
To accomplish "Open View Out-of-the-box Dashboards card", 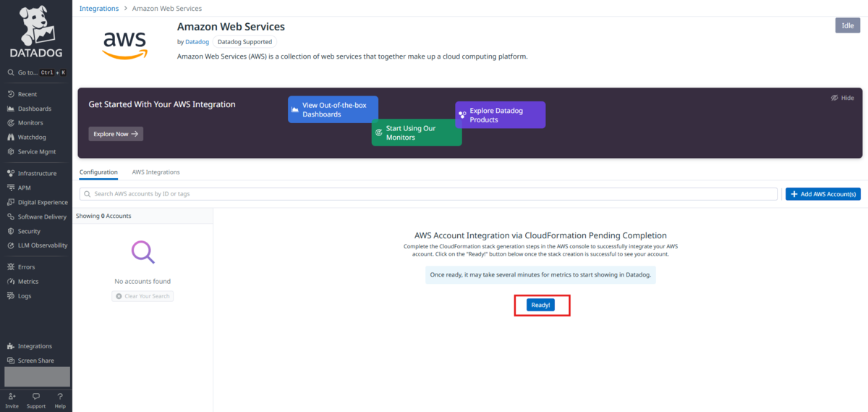I will click(x=333, y=109).
